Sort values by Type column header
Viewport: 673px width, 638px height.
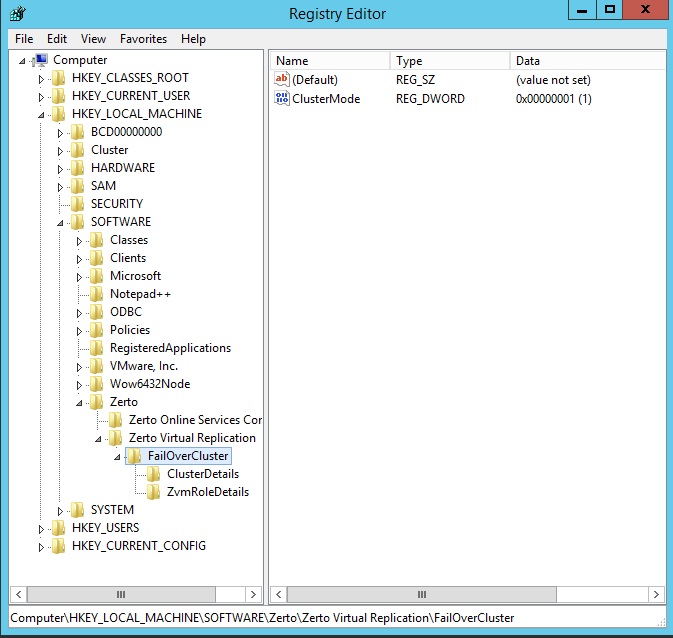point(450,61)
